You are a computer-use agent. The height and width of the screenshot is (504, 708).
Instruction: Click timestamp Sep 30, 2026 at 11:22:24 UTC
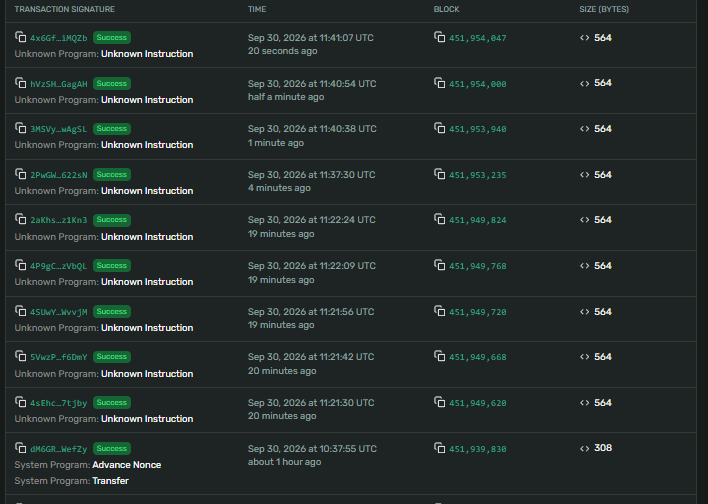312,220
